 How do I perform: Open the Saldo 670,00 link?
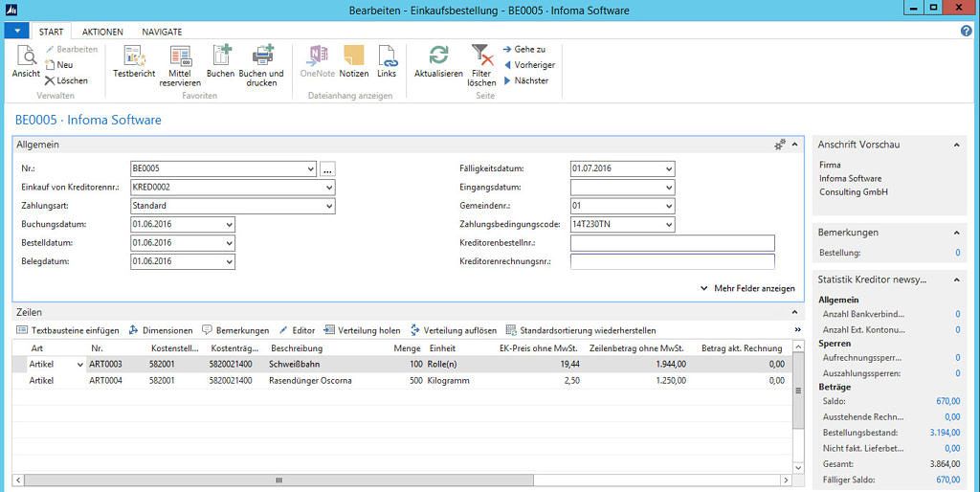(x=948, y=401)
